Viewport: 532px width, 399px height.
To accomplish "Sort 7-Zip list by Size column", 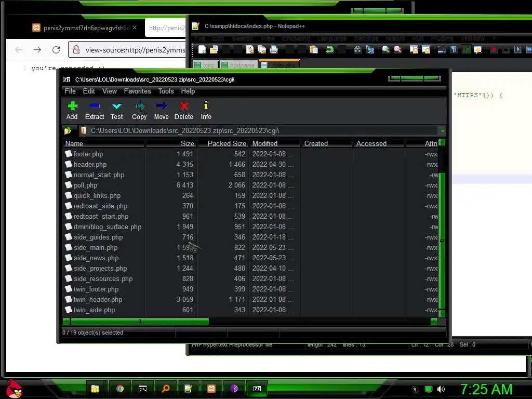I will point(171,143).
